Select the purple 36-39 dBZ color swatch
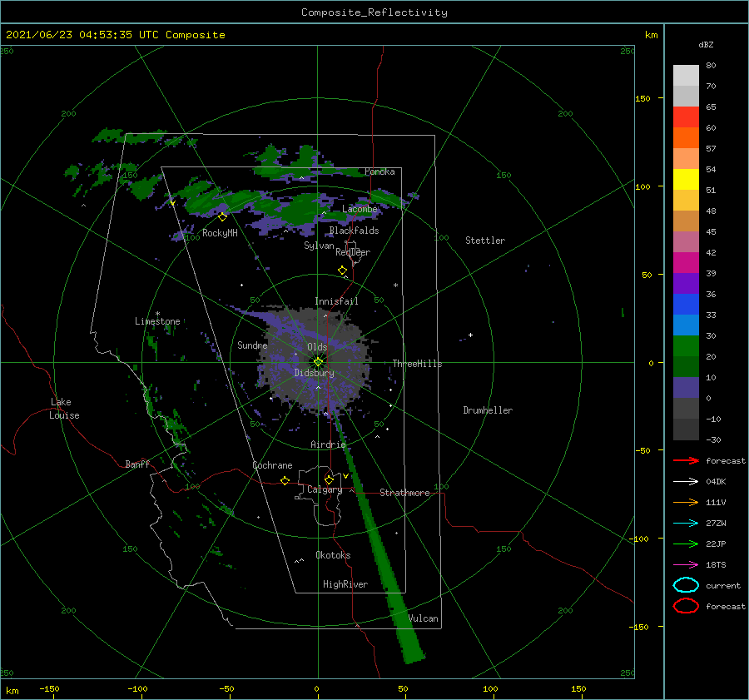The width and height of the screenshot is (749, 700). pyautogui.click(x=686, y=284)
